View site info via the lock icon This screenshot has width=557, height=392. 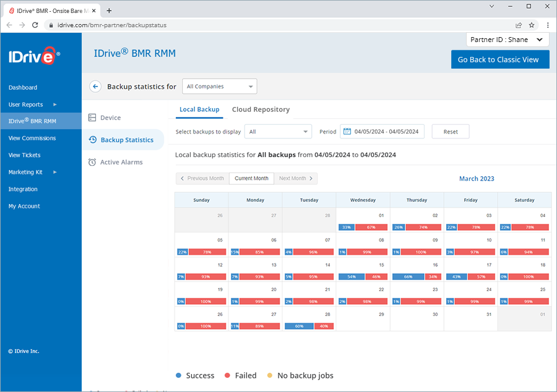click(51, 25)
